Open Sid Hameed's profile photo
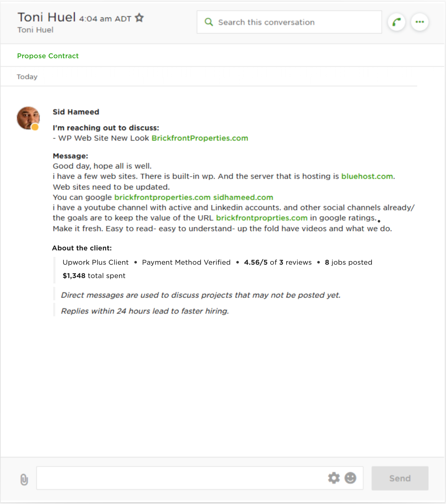 (x=28, y=117)
